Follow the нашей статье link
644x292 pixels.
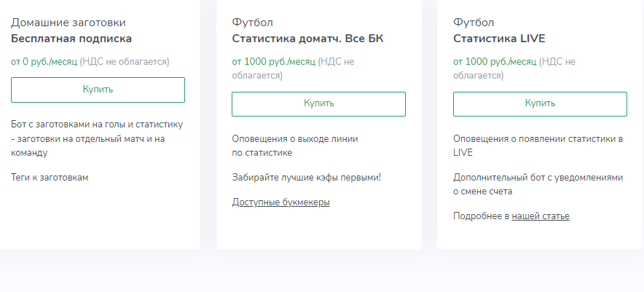[x=541, y=216]
